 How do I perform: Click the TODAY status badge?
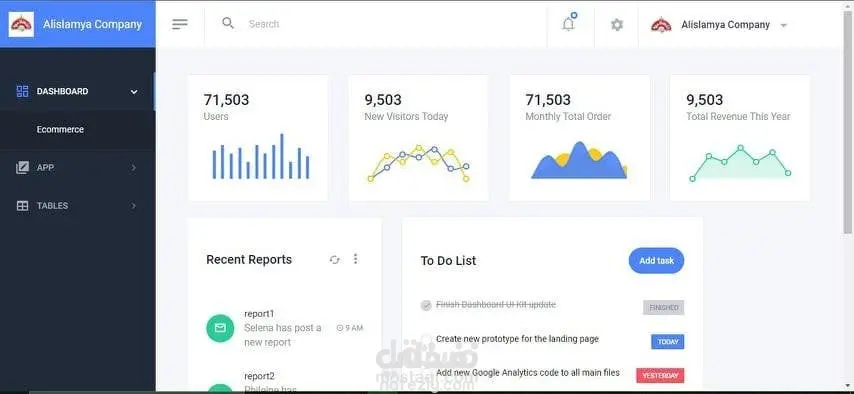point(668,342)
